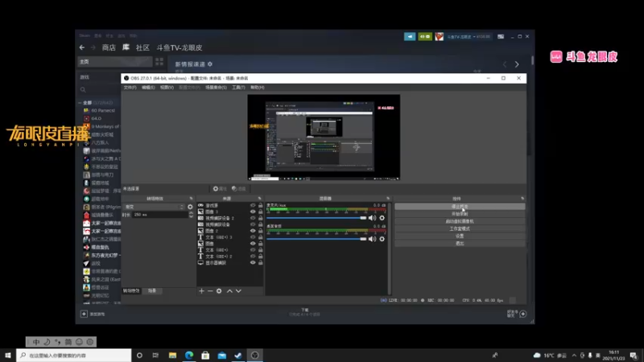Click the add source plus icon in OBS

(201, 291)
